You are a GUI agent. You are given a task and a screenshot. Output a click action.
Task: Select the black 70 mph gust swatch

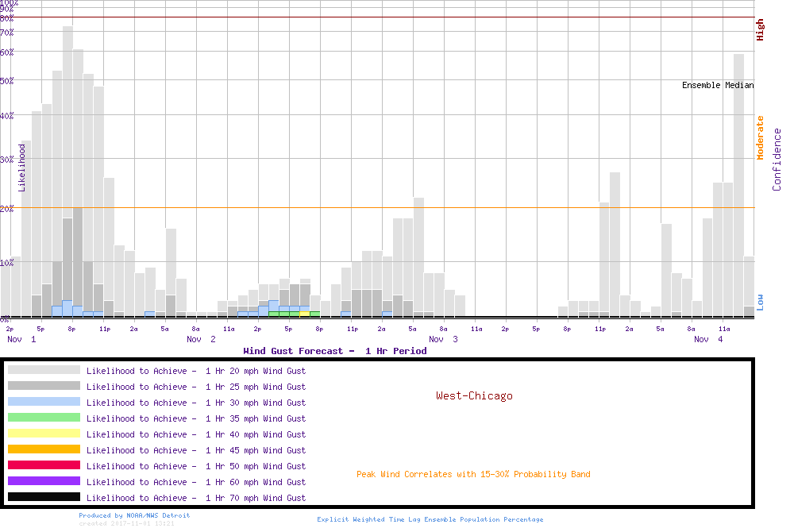[44, 497]
